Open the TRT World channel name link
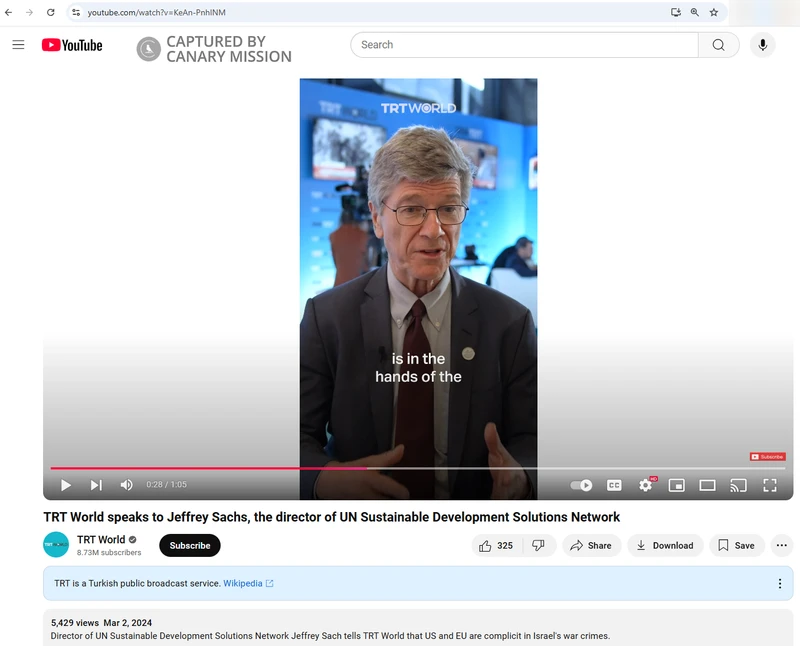Image resolution: width=800 pixels, height=646 pixels. [101, 539]
